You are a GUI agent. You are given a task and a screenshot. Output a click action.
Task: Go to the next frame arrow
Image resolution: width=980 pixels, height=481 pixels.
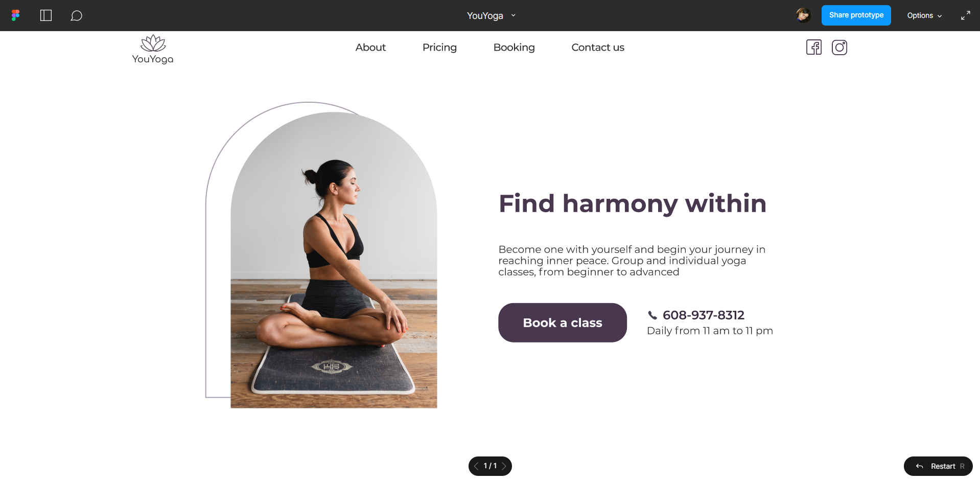point(504,466)
